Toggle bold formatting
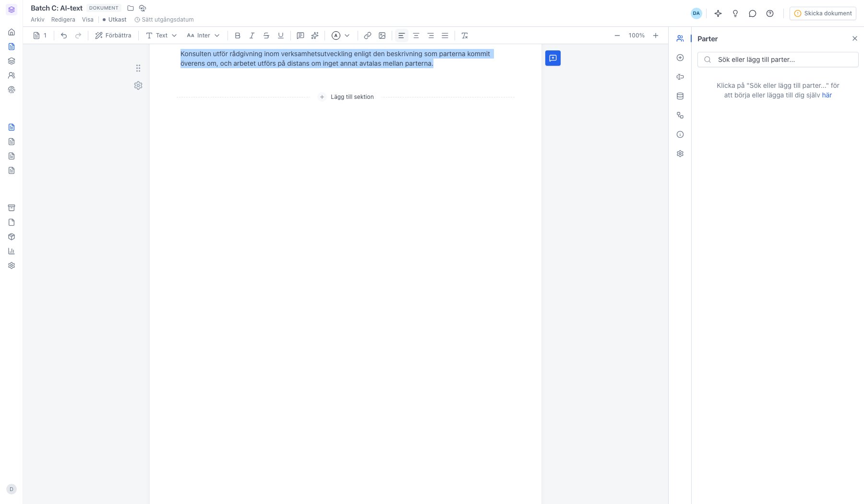864x504 pixels. 238,36
